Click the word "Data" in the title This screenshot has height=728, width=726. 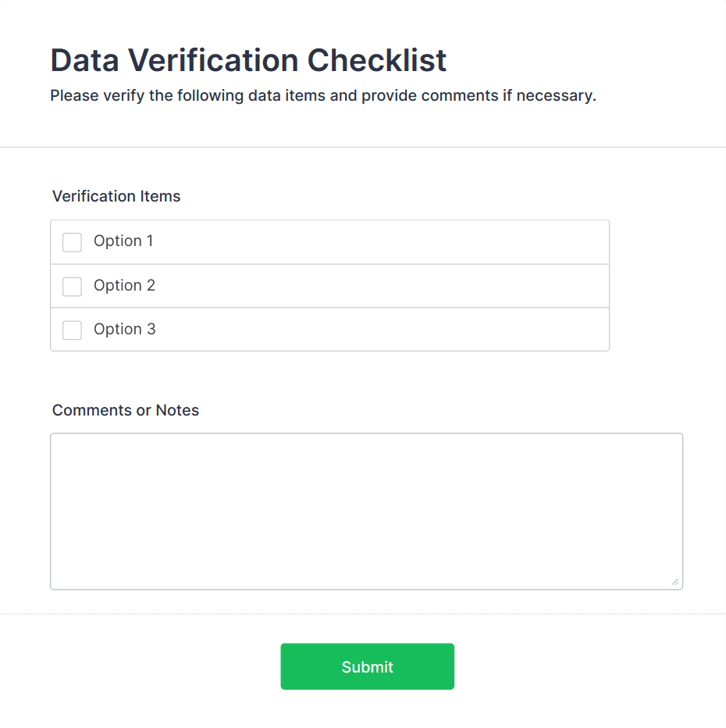[x=84, y=61]
